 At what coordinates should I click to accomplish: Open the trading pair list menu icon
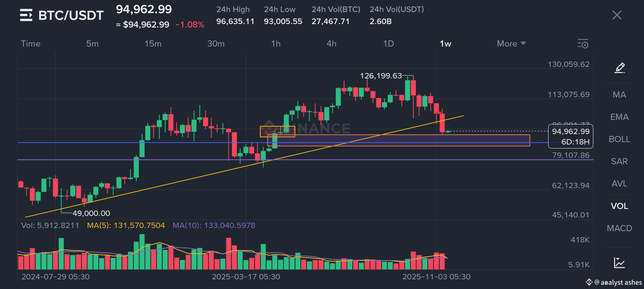click(26, 15)
